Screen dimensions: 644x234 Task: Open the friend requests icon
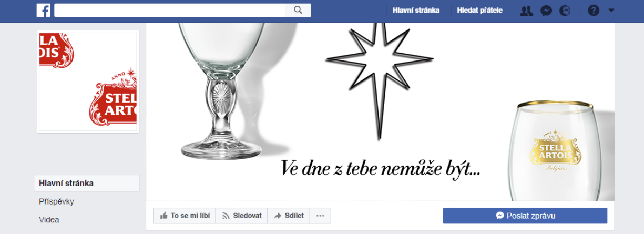pos(527,11)
